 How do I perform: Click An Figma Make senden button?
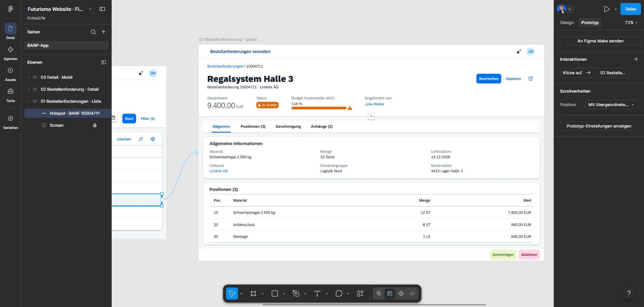tap(601, 41)
